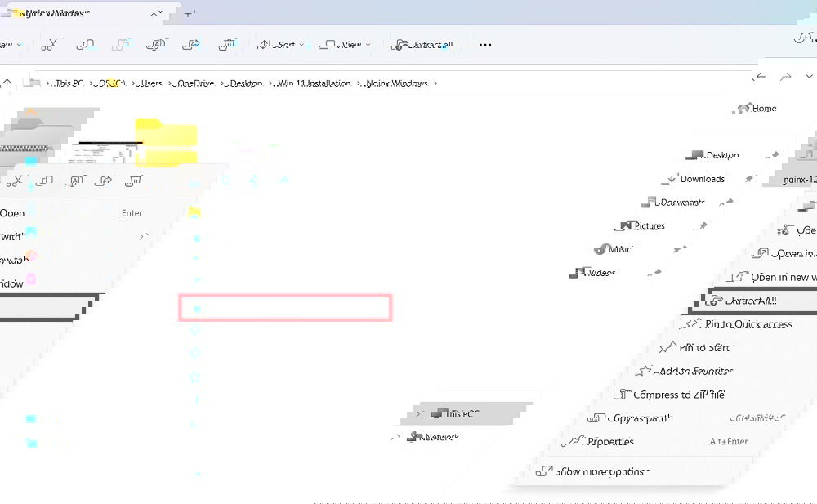
Task: Choose Properties in context menu
Action: [598, 441]
